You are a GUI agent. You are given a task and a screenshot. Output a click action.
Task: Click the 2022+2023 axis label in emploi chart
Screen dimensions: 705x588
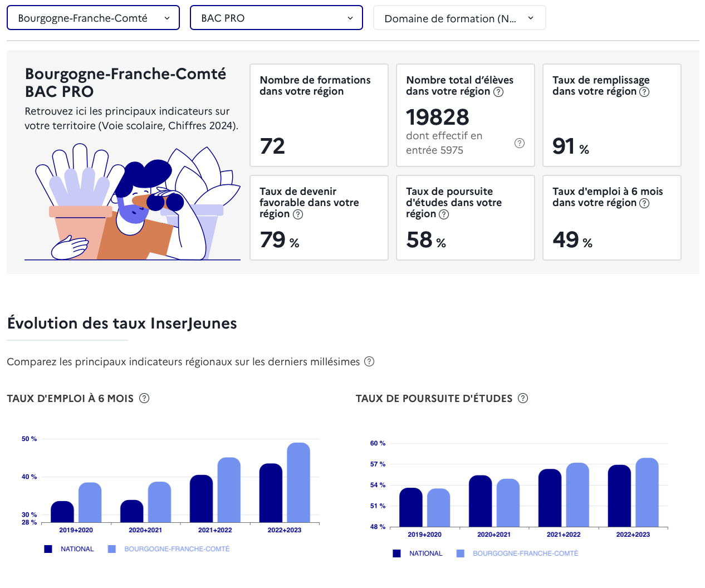pyautogui.click(x=285, y=530)
